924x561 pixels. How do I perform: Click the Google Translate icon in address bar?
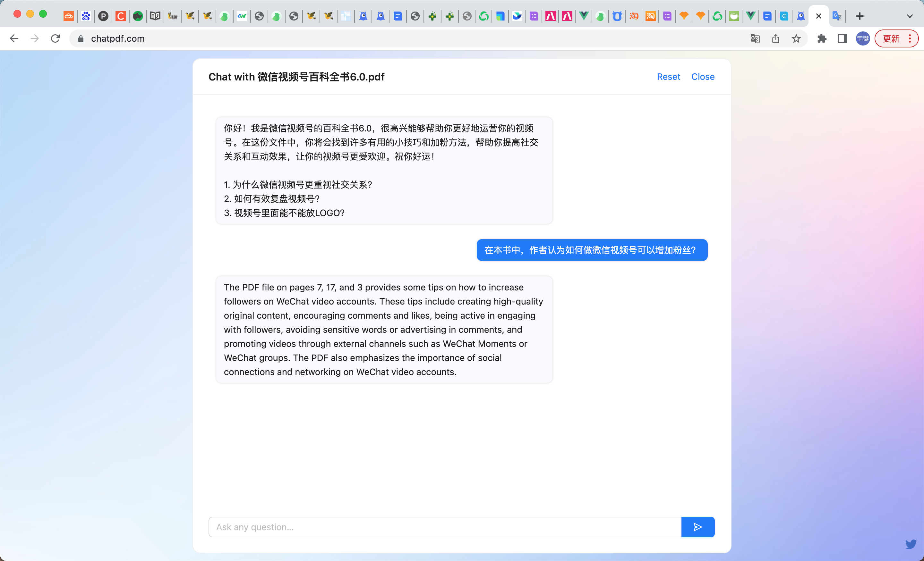click(x=755, y=38)
